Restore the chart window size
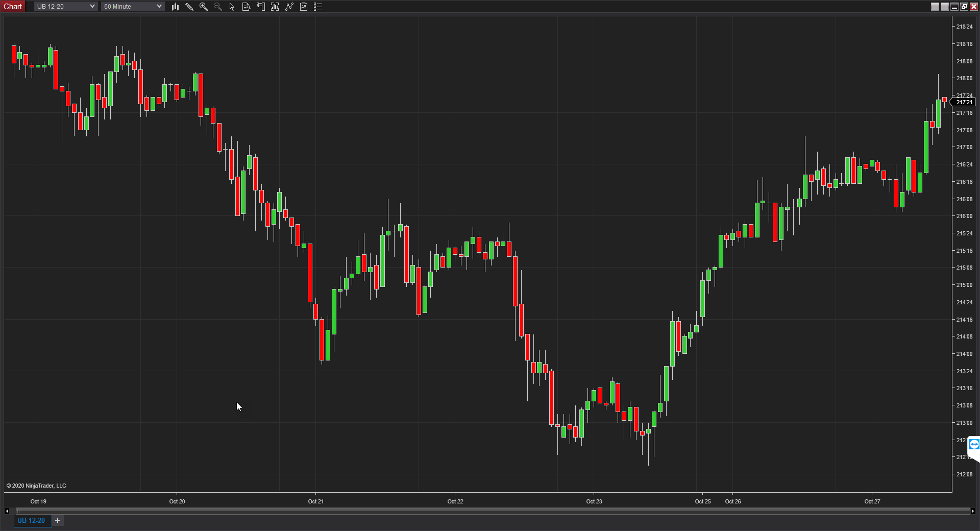Viewport: 980px width, 531px height. (964, 7)
